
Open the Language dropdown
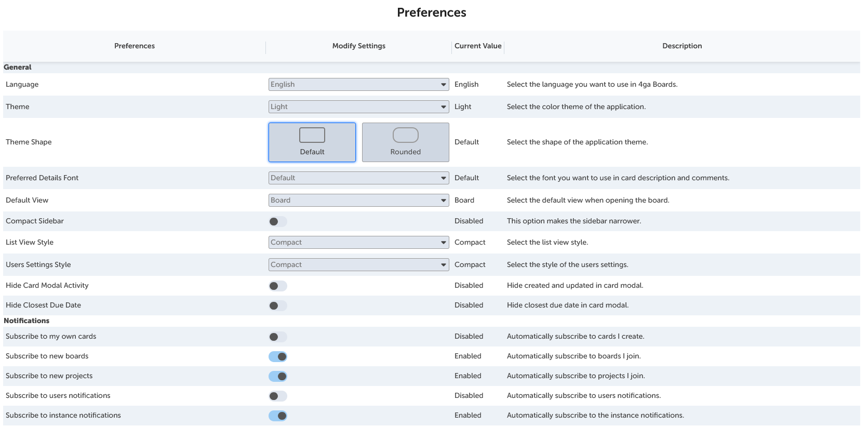358,85
